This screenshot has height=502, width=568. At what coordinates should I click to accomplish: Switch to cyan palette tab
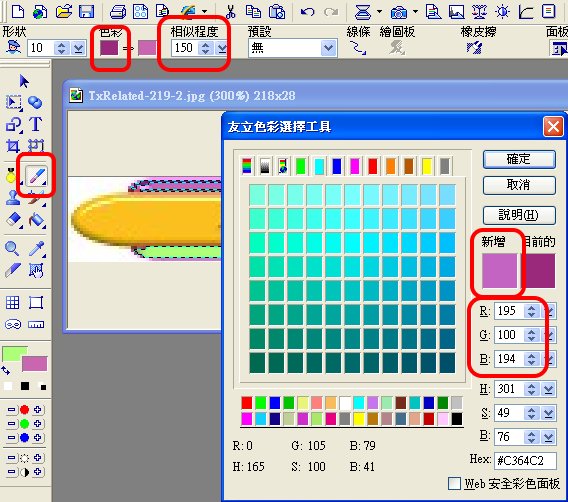tap(319, 166)
